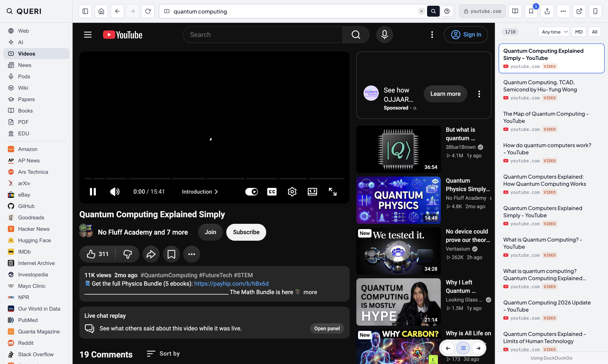The width and height of the screenshot is (608, 364).
Task: Go to the home page icon
Action: pyautogui.click(x=101, y=11)
